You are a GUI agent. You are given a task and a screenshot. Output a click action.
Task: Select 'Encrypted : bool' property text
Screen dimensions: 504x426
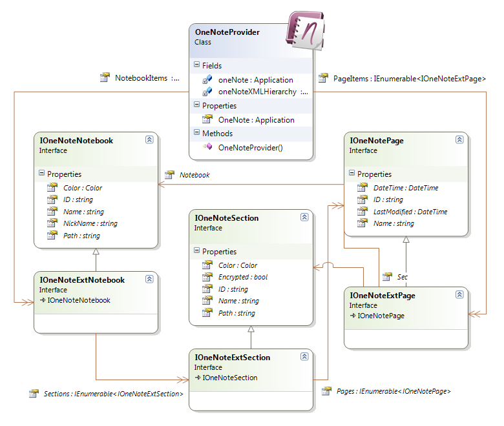click(243, 277)
